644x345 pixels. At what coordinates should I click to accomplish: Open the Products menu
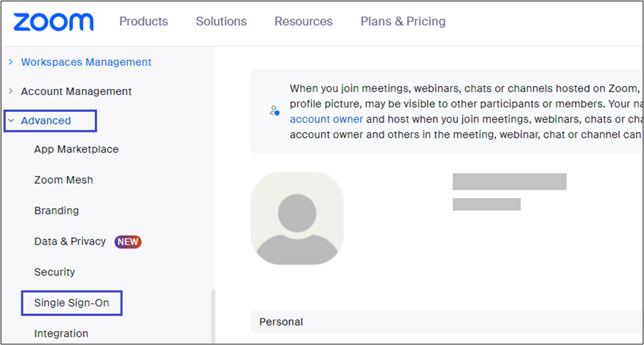(143, 22)
